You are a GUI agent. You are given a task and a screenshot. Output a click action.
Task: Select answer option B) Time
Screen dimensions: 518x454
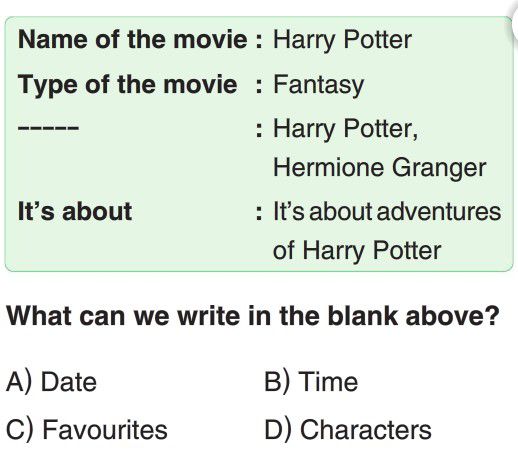point(311,382)
